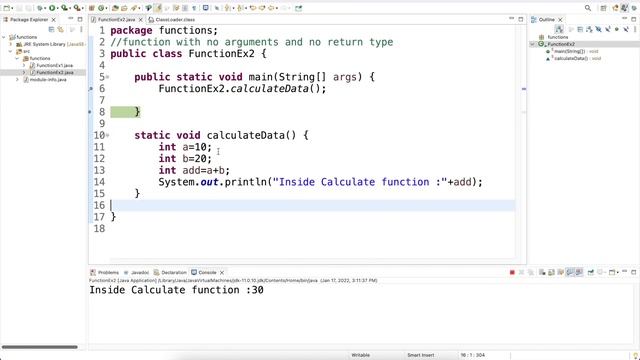The height and width of the screenshot is (360, 640).
Task: Click Smart Insert status bar entry
Action: coord(421,355)
